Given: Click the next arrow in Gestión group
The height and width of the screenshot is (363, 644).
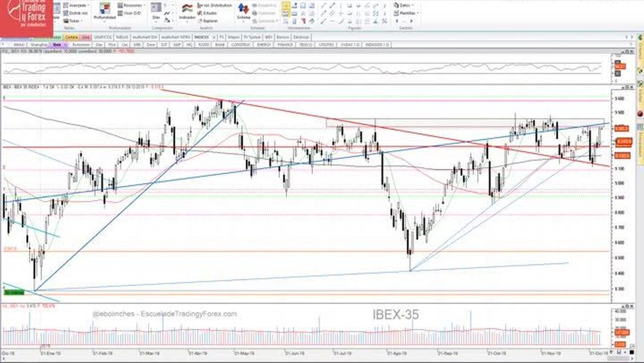Looking at the screenshot, I should 411,21.
